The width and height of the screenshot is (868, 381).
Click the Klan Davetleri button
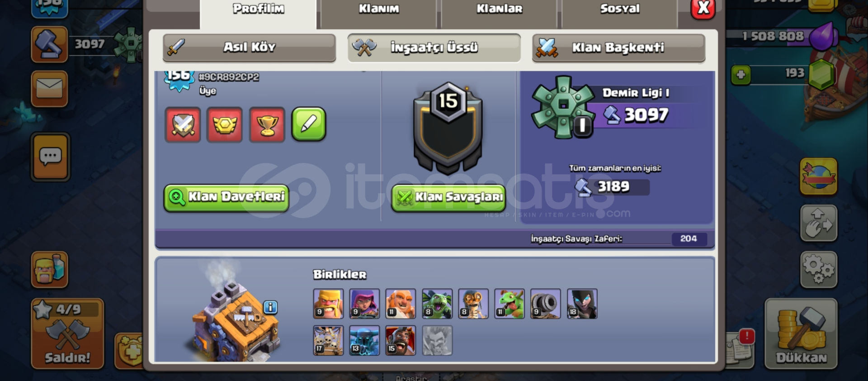point(226,197)
